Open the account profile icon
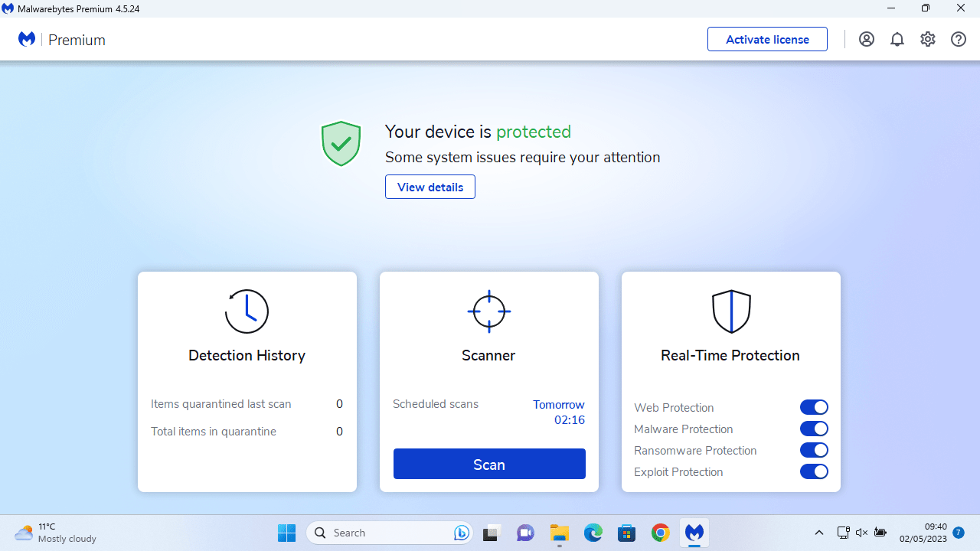Image resolution: width=980 pixels, height=551 pixels. (867, 39)
